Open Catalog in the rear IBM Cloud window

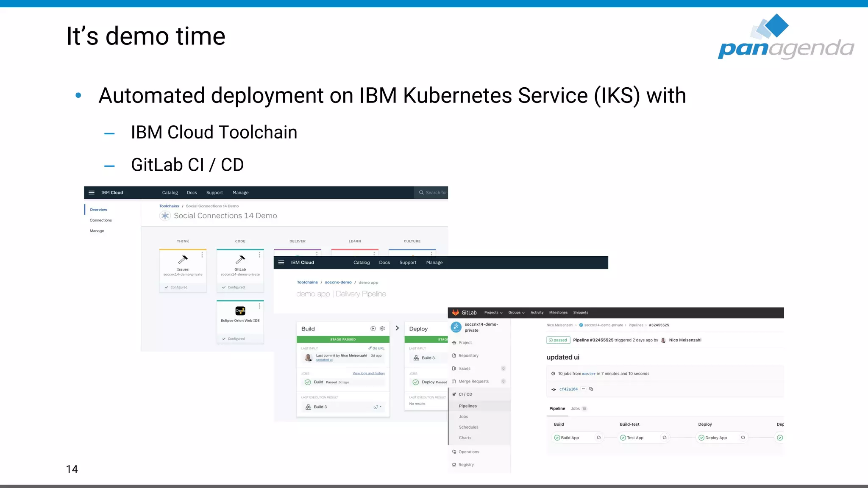(x=170, y=193)
